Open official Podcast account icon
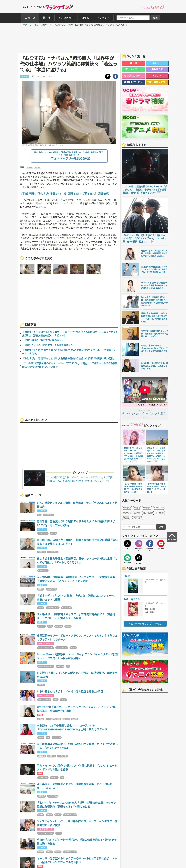 point(127,558)
